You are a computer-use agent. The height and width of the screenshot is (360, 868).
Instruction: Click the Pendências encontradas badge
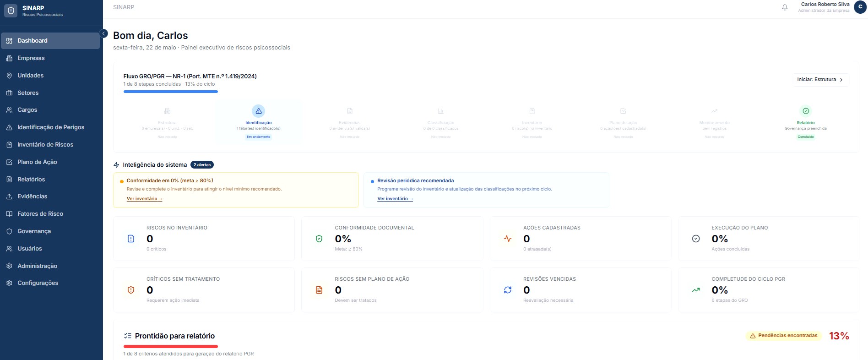click(783, 336)
